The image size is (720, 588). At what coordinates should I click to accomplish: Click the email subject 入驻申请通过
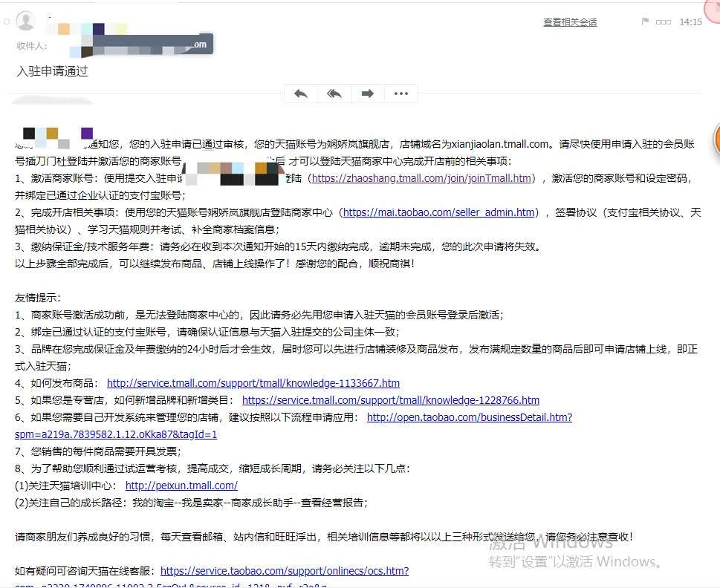[x=52, y=71]
